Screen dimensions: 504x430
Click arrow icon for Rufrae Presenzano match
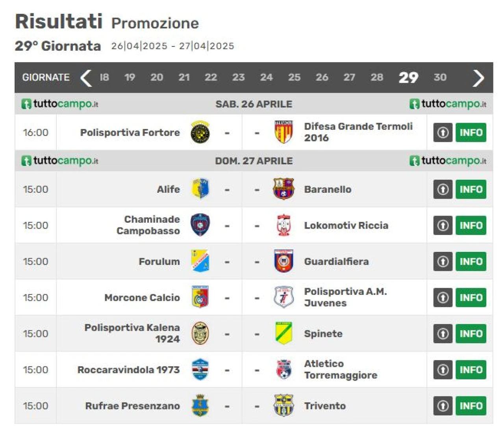[443, 406]
